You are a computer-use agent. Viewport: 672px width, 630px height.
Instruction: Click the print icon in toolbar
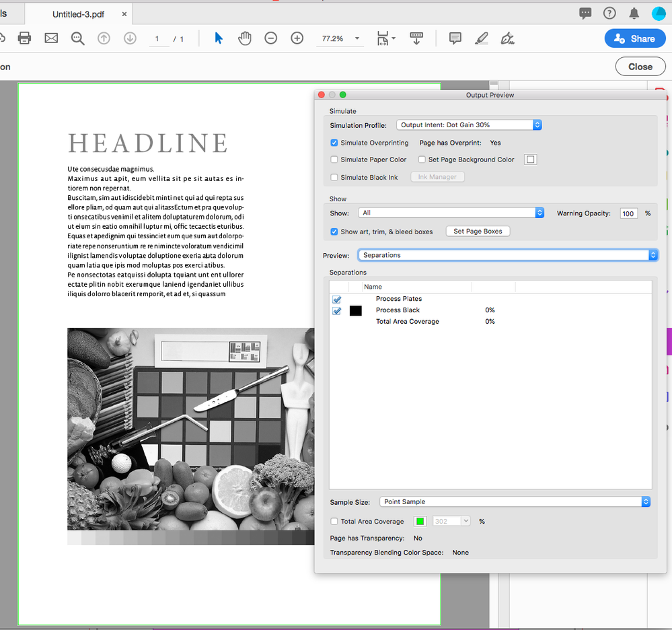coord(24,38)
